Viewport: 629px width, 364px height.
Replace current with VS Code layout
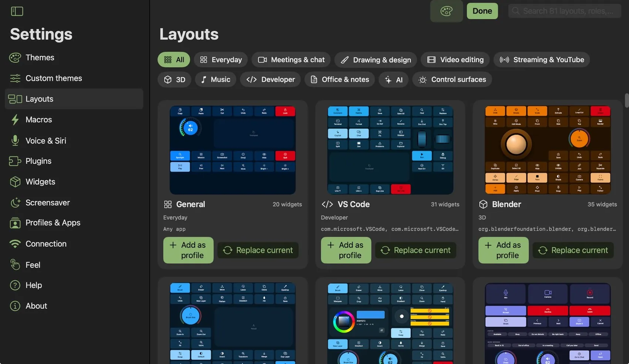coord(416,250)
